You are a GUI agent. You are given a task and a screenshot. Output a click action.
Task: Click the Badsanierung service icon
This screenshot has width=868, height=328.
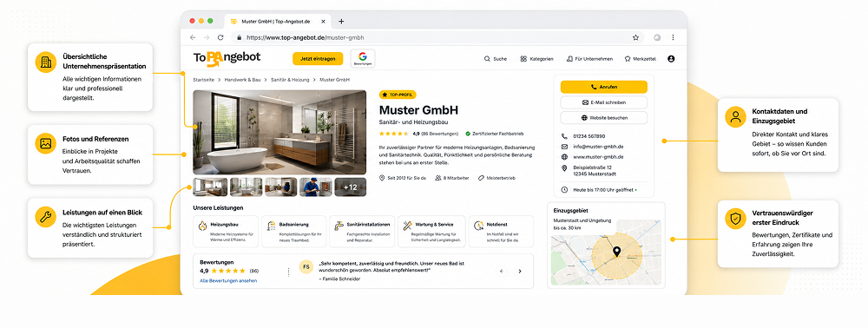point(271,226)
